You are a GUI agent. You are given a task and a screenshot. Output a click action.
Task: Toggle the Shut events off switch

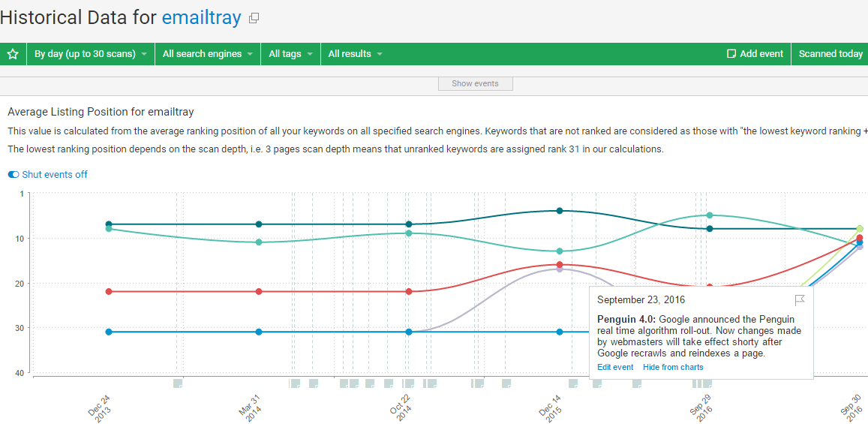pyautogui.click(x=14, y=175)
